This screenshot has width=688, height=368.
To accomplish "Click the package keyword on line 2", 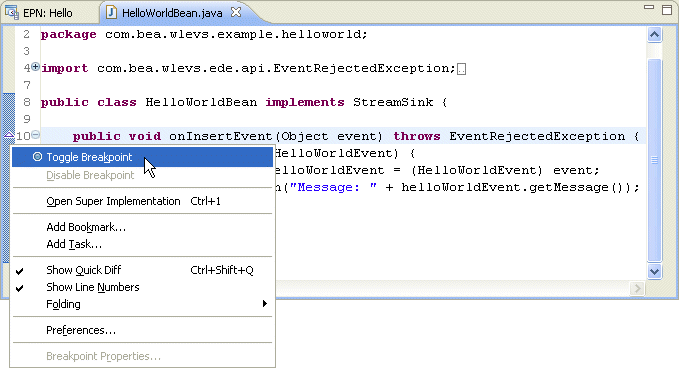I will 68,35.
